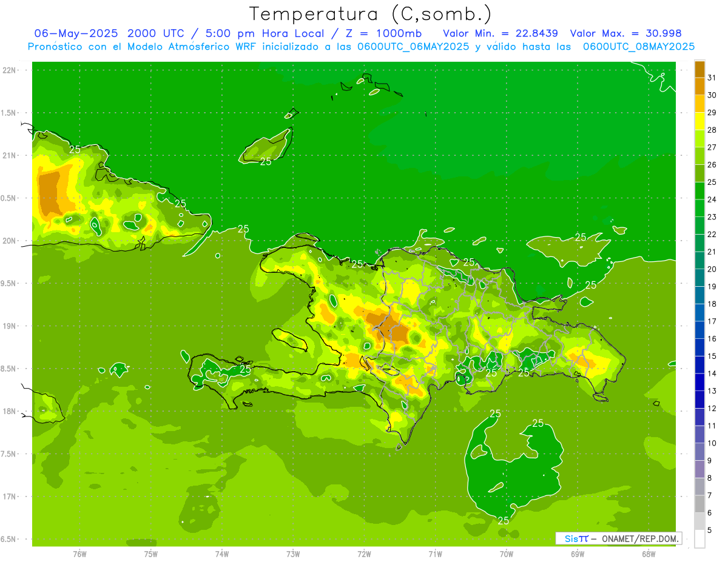Click the "70W" longitude axis label
Screen dimensions: 728x562
pyautogui.click(x=507, y=554)
